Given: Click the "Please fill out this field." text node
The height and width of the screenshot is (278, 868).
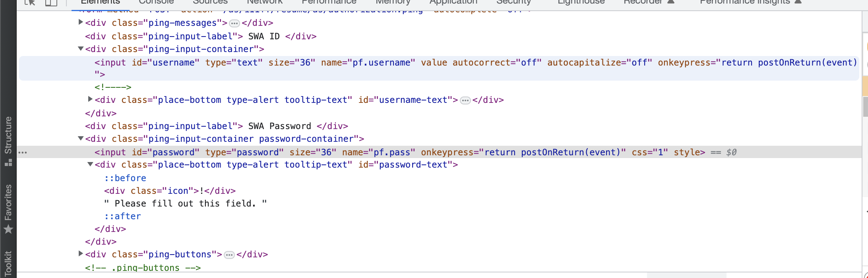Looking at the screenshot, I should (x=186, y=204).
